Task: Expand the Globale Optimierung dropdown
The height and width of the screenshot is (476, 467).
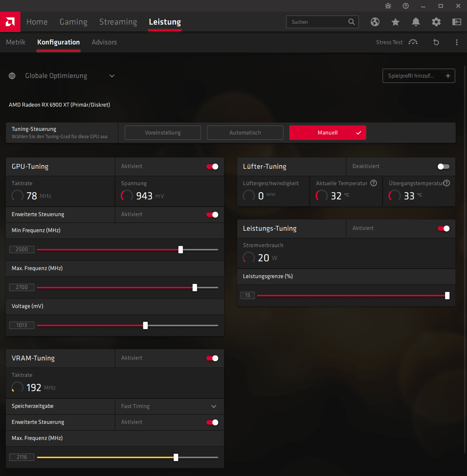Action: [112, 76]
